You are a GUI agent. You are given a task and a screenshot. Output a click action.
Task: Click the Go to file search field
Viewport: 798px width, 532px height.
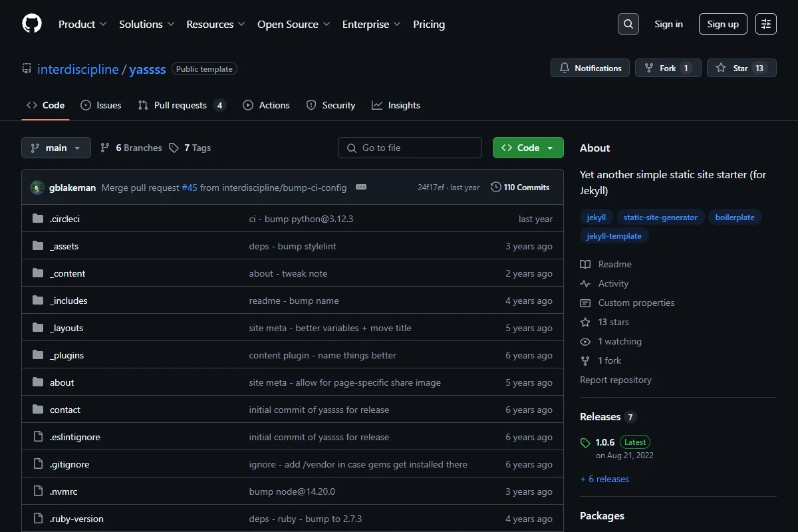point(410,148)
